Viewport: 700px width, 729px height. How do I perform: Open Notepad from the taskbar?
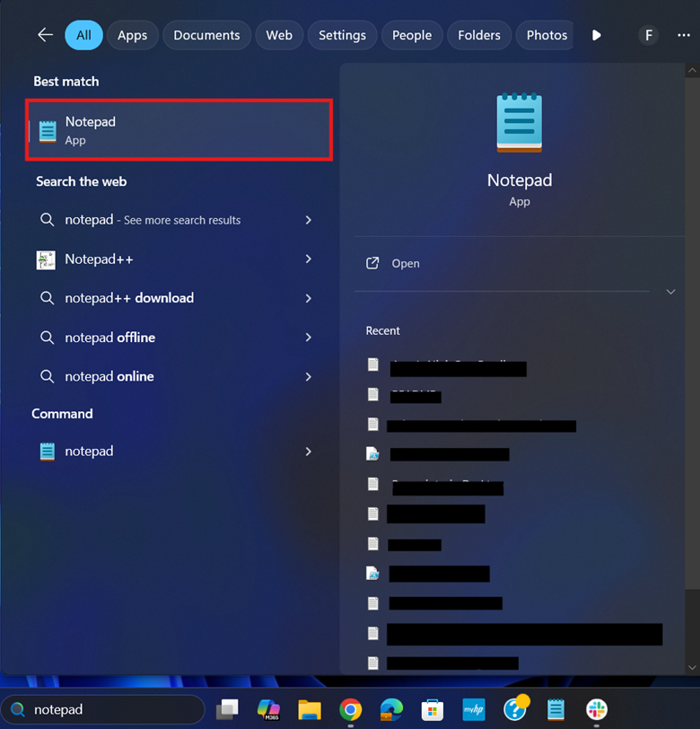click(556, 709)
